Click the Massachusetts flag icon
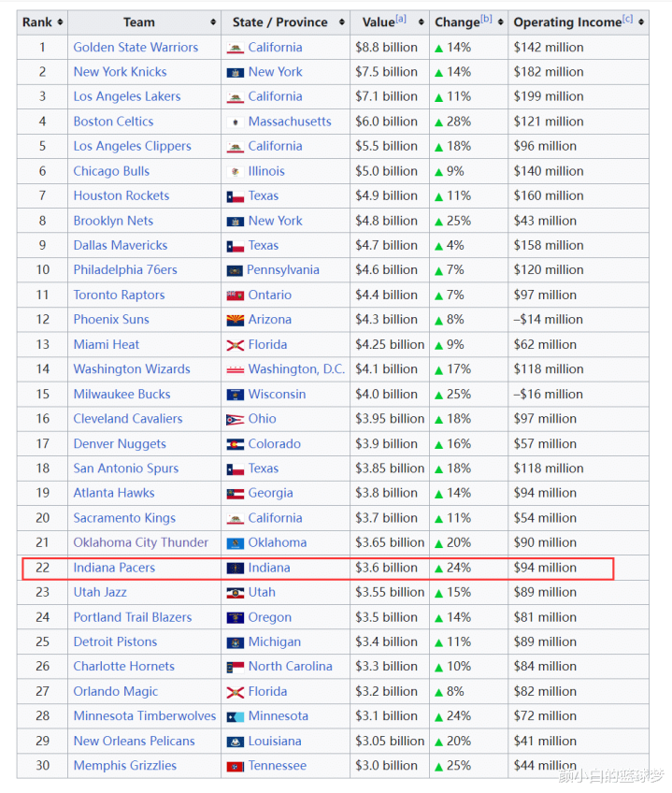Screen dimensions: 672x793 pos(236,122)
